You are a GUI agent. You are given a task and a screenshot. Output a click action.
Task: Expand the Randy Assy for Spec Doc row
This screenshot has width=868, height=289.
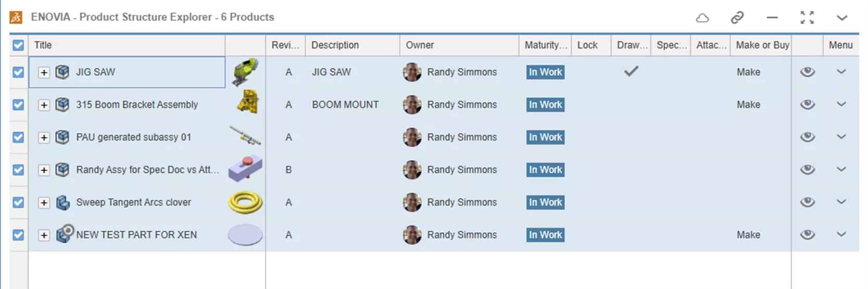(44, 170)
